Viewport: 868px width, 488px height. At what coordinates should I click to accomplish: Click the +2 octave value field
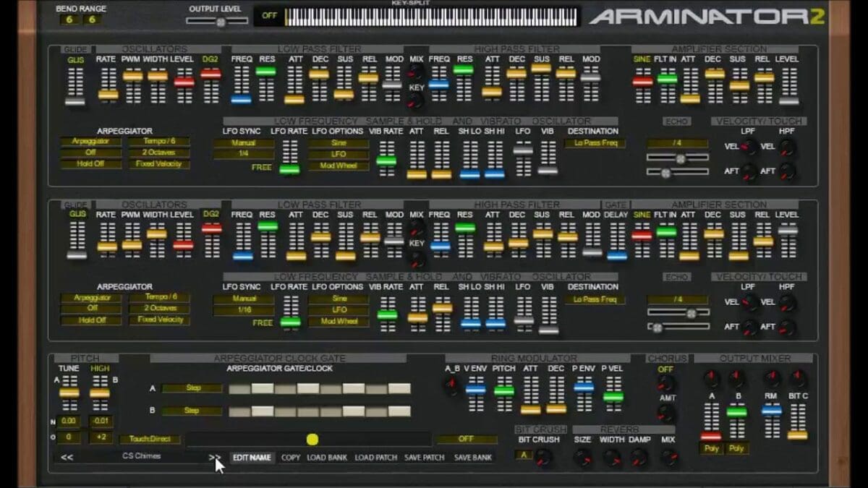click(x=100, y=438)
